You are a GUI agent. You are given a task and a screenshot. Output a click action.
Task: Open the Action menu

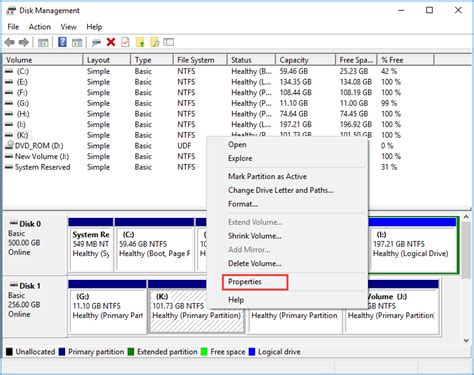[40, 27]
